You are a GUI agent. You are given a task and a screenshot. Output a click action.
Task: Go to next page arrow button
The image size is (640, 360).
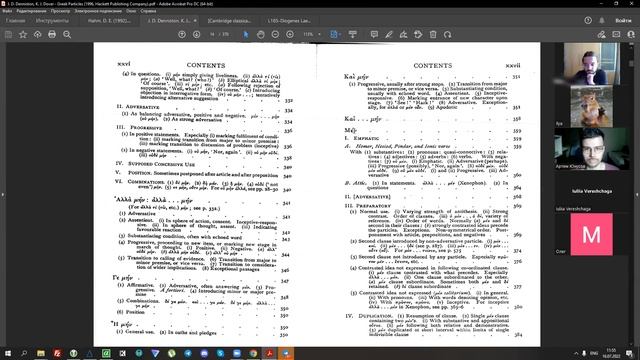point(196,35)
